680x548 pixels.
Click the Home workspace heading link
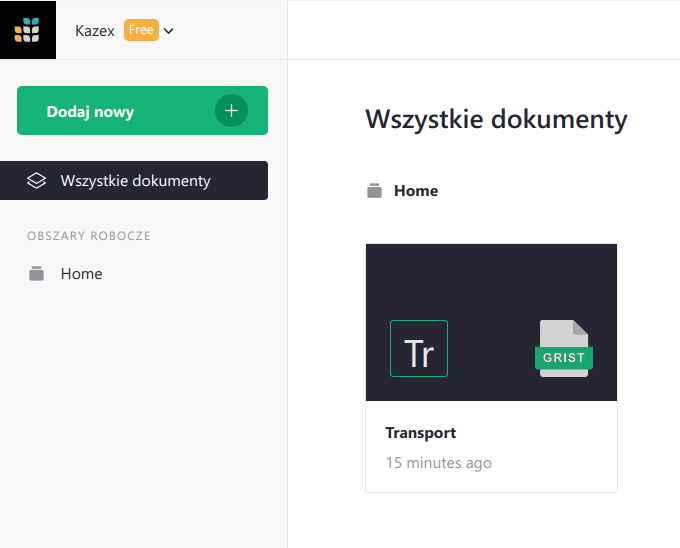pos(416,191)
